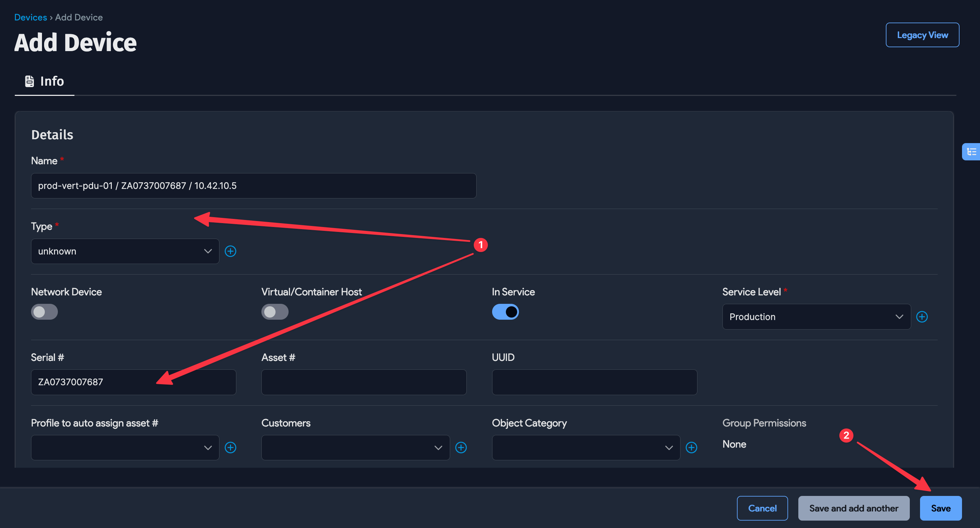Click the document icon beside Info
The height and width of the screenshot is (528, 980).
[x=29, y=81]
